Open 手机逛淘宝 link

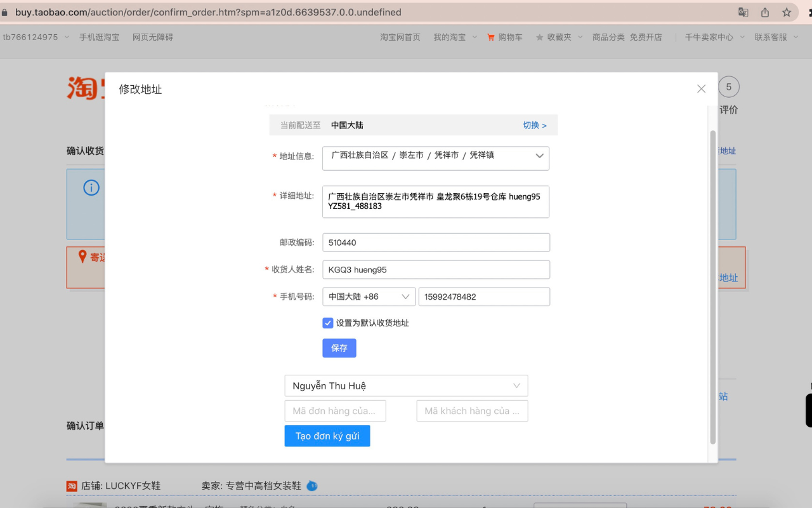point(99,37)
